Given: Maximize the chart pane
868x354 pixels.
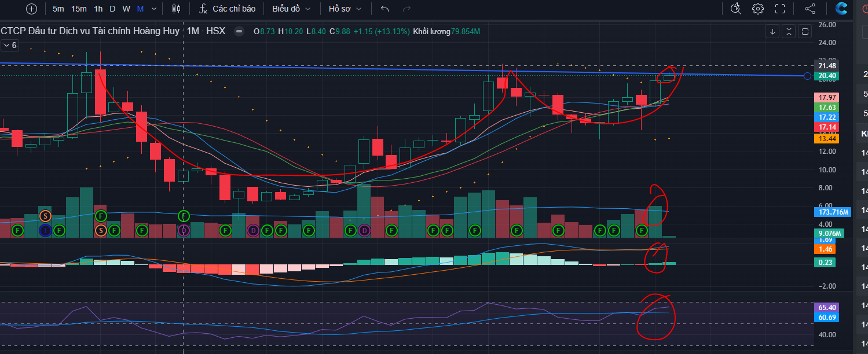Looking at the screenshot, I should pos(805,32).
